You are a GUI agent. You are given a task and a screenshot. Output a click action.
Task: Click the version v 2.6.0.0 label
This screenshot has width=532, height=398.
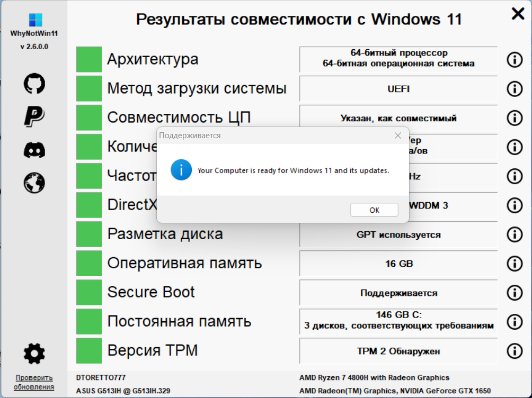click(34, 47)
